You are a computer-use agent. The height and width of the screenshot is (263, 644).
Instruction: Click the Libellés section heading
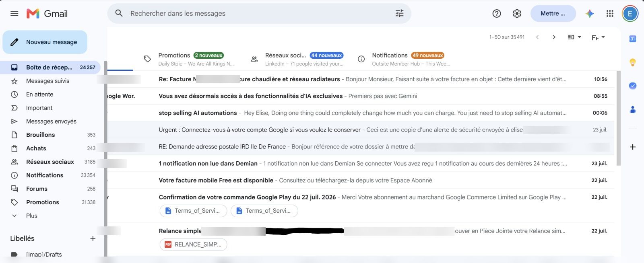[22, 238]
